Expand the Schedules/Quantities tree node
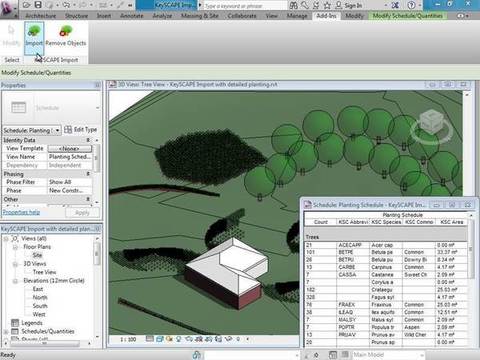480x360 pixels. 6,331
